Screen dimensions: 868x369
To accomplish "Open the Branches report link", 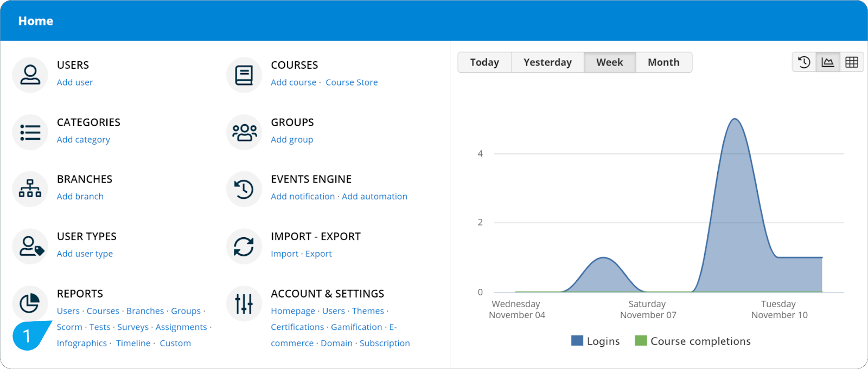I will [x=145, y=311].
